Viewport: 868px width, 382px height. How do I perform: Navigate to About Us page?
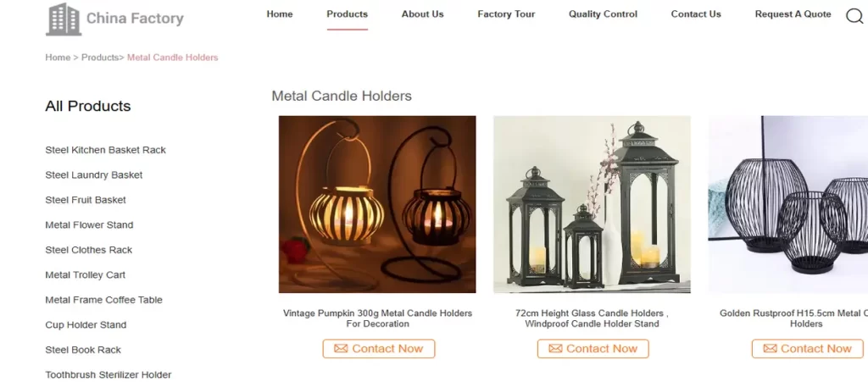point(422,14)
